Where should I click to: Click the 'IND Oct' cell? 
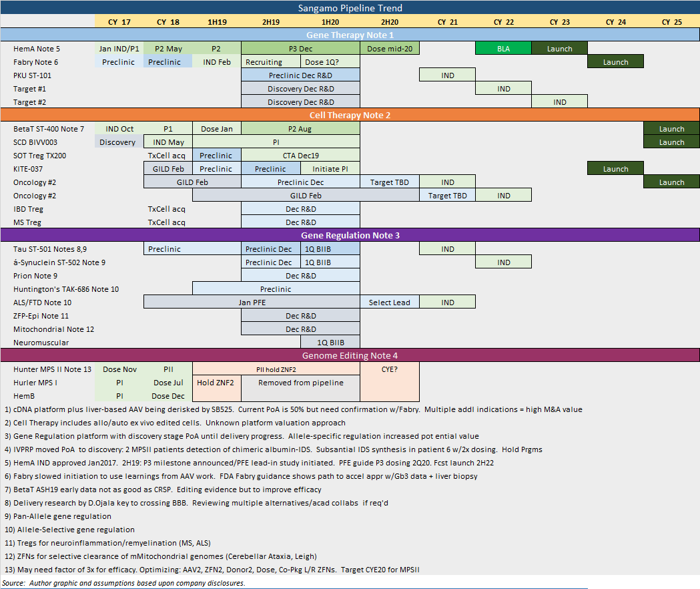pos(119,129)
